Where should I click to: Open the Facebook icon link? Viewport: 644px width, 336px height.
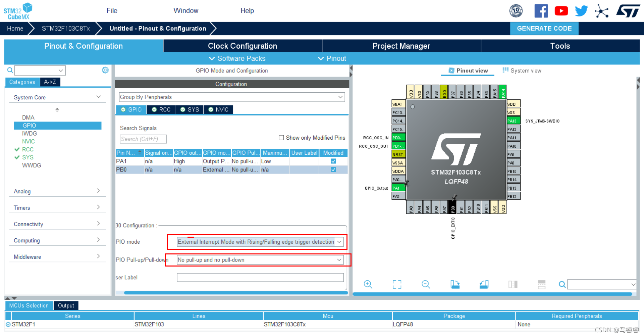pyautogui.click(x=541, y=11)
